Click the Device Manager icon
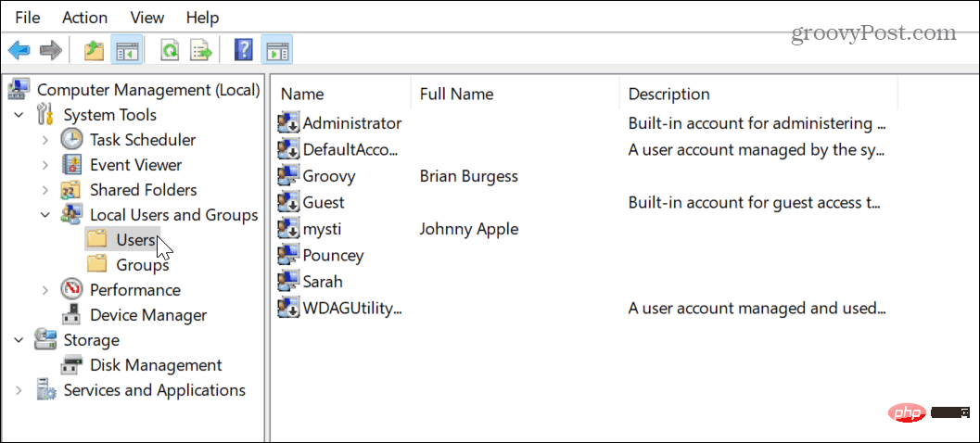This screenshot has height=443, width=980. click(72, 315)
